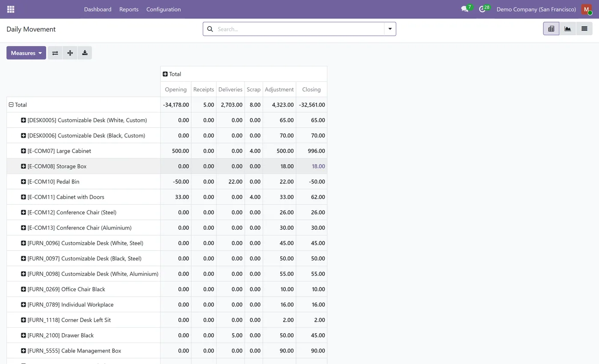Sort by the Receipts column header
The height and width of the screenshot is (364, 599).
(204, 89)
